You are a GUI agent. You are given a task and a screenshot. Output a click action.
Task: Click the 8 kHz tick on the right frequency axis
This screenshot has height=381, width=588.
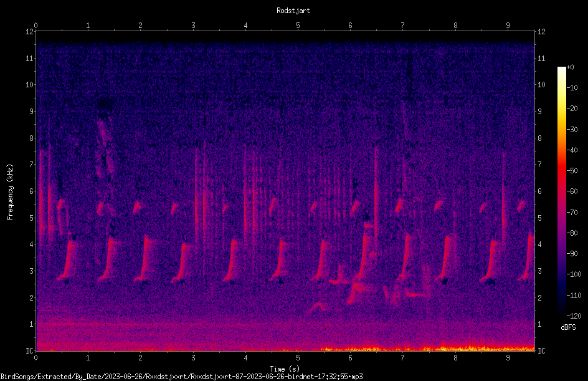coord(539,138)
